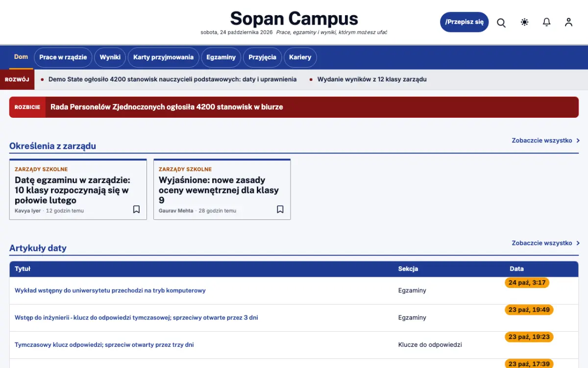Open the red Rada Personelów breaking news banner
The height and width of the screenshot is (368, 588).
point(294,107)
